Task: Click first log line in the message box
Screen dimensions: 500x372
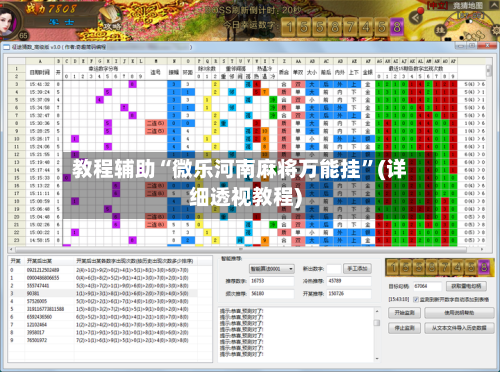Action: pyautogui.click(x=242, y=311)
